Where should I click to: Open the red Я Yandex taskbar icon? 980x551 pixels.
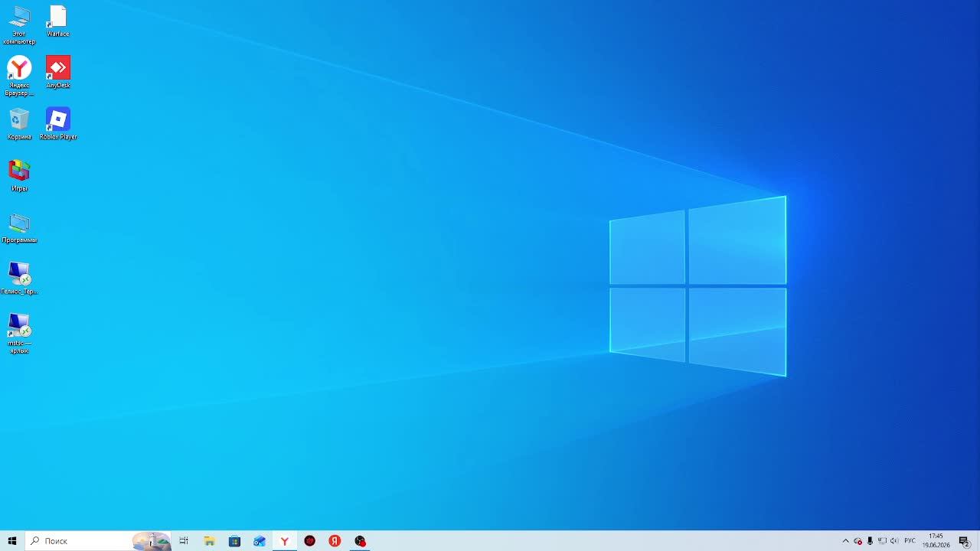click(x=335, y=541)
